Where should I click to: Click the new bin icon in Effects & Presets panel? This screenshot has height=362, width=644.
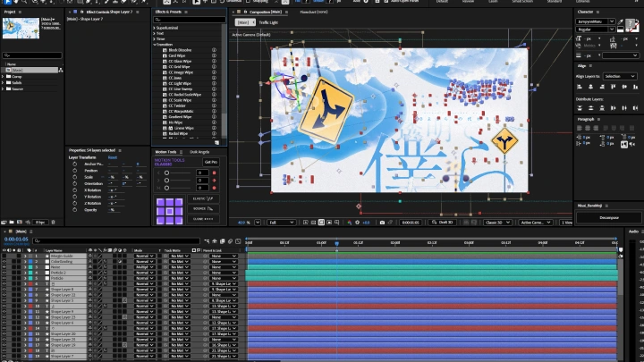tap(216, 142)
